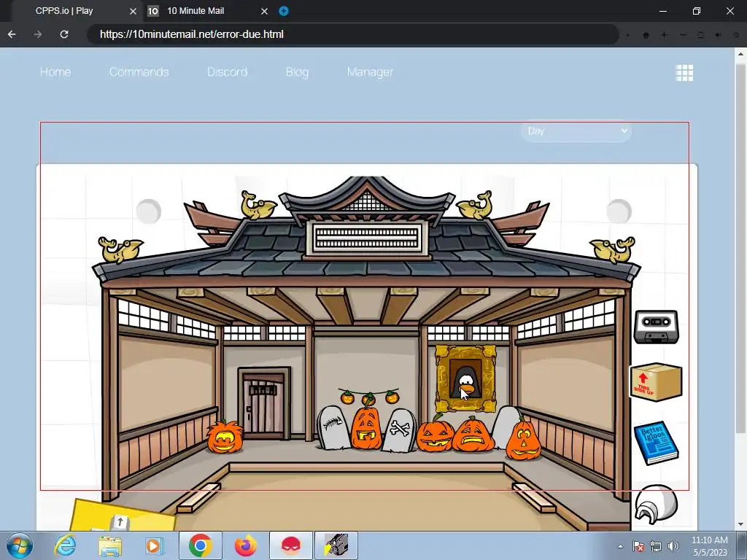Open the Manager link
747x560 pixels.
coord(370,72)
